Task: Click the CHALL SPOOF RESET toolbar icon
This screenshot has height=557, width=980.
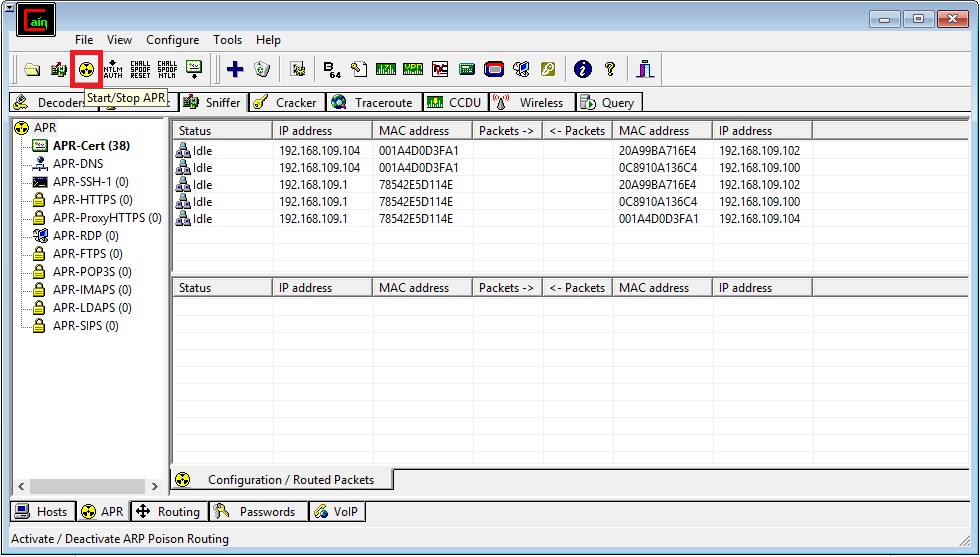Action: point(140,69)
